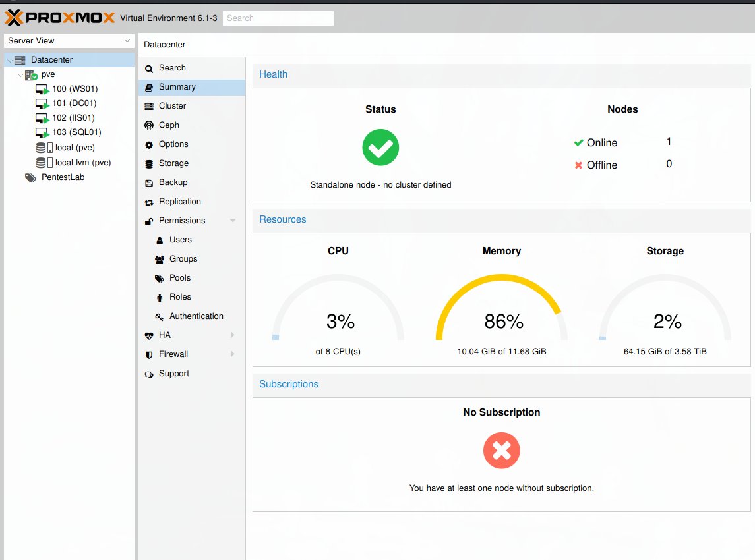The image size is (755, 560).
Task: Select VM 100 (WS01) in tree
Action: tap(69, 89)
